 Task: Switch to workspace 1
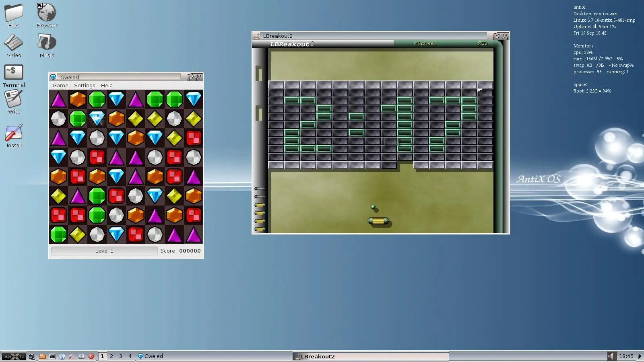coord(103,356)
